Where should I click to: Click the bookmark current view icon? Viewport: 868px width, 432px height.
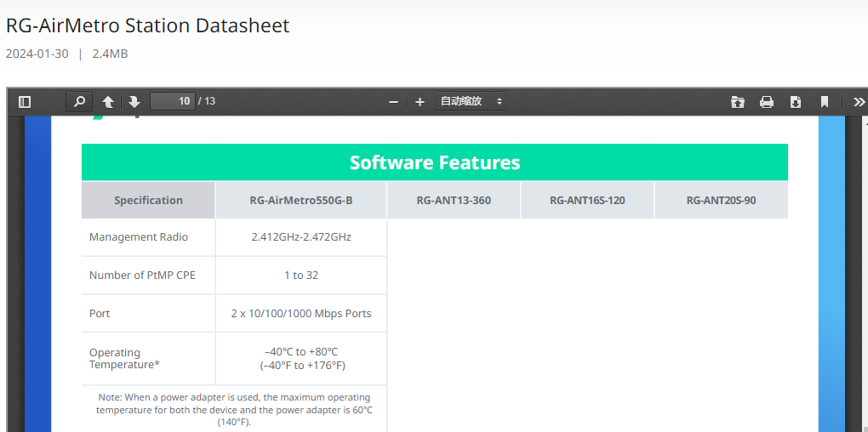(825, 102)
